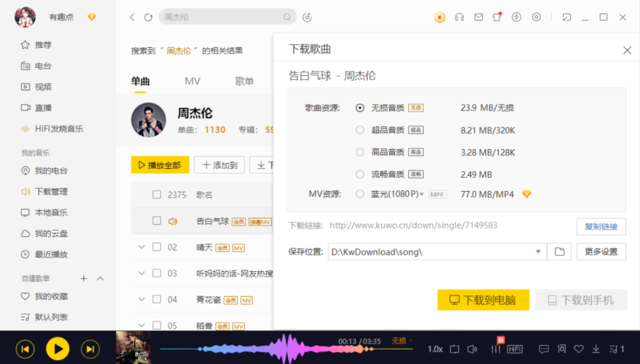Image resolution: width=640 pixels, height=364 pixels.
Task: Open the playlist queue icon showing 1
Action: coord(617,349)
